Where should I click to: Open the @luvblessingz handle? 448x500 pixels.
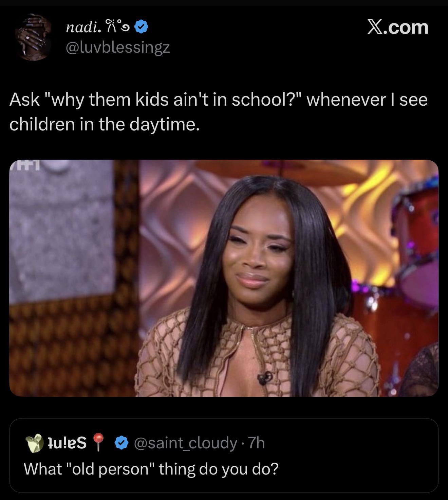pos(117,48)
